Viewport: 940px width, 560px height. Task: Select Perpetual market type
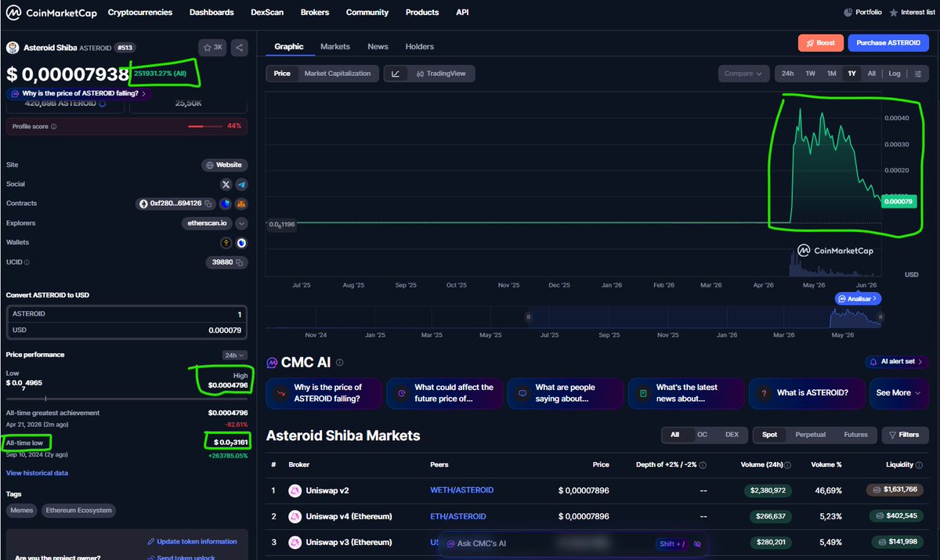[x=810, y=434]
